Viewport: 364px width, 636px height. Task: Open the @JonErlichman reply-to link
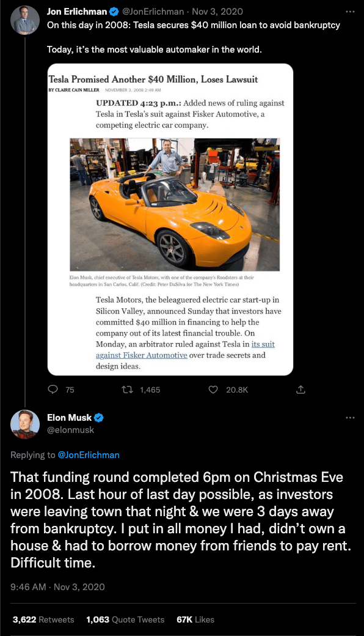tap(89, 455)
